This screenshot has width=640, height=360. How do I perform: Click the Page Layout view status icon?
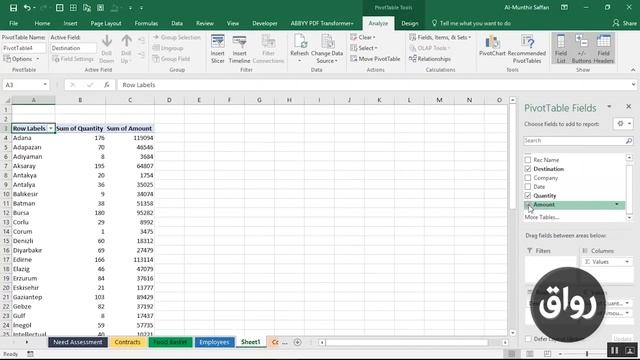click(529, 353)
